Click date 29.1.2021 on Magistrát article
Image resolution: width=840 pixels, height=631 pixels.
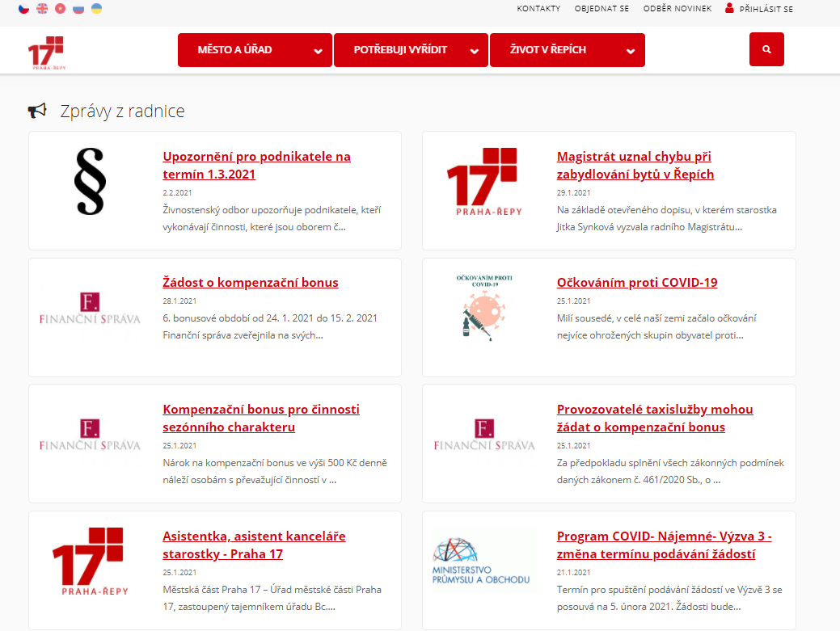574,192
